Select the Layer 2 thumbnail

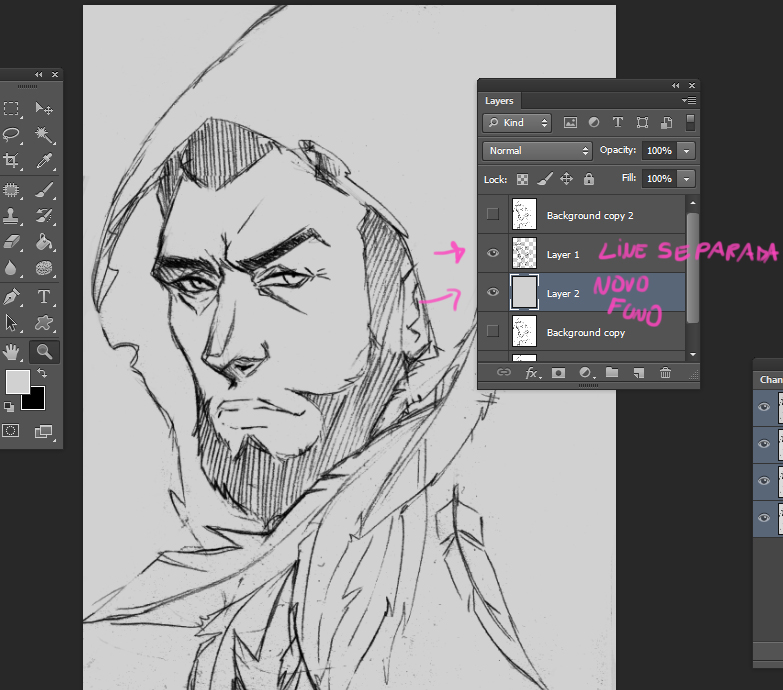point(524,293)
